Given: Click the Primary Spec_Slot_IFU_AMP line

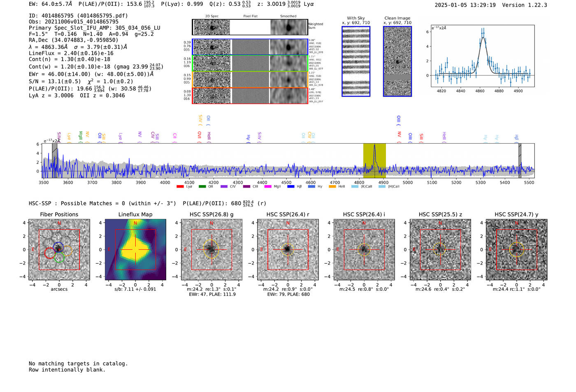Looking at the screenshot, I should [95, 28].
